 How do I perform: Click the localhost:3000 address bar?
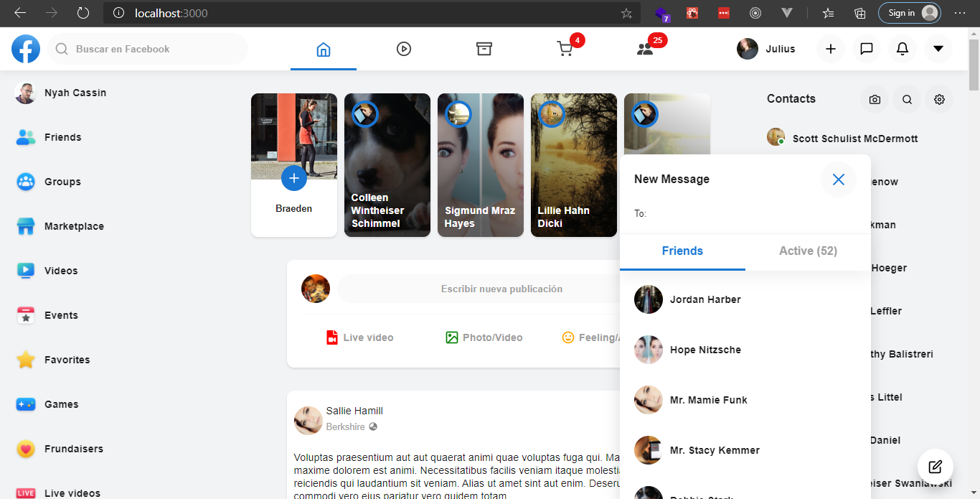coord(373,13)
